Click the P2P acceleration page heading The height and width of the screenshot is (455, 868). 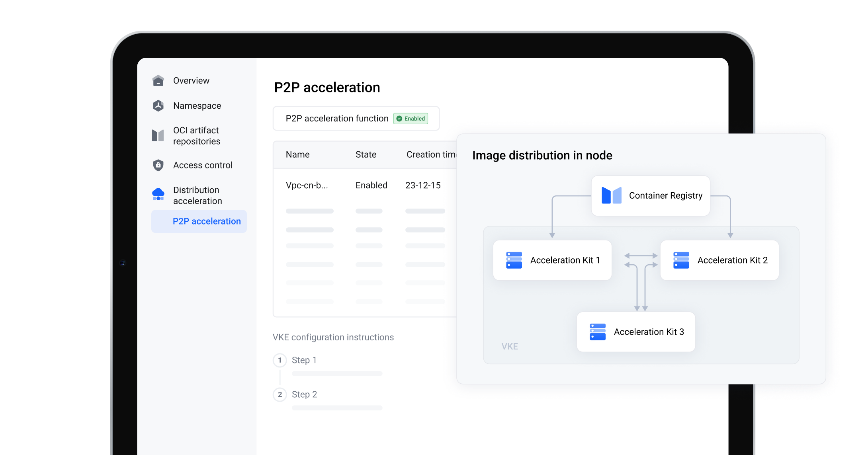(x=327, y=87)
